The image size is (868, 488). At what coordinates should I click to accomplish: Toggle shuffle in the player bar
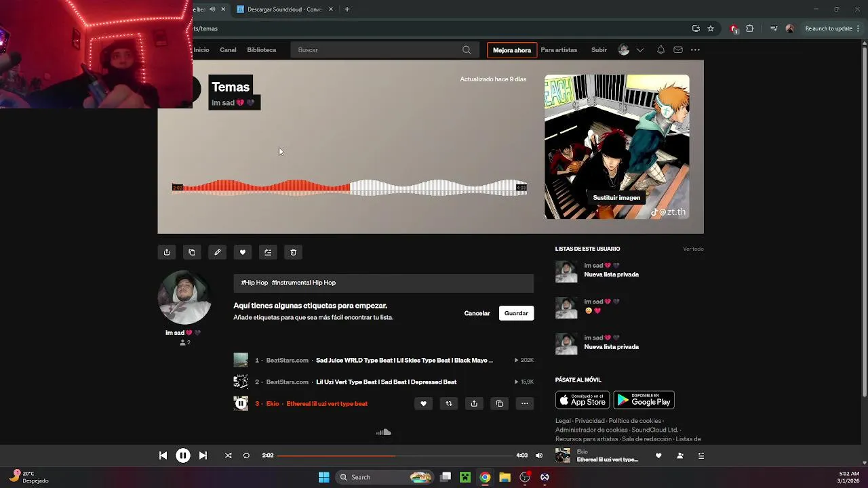(229, 455)
